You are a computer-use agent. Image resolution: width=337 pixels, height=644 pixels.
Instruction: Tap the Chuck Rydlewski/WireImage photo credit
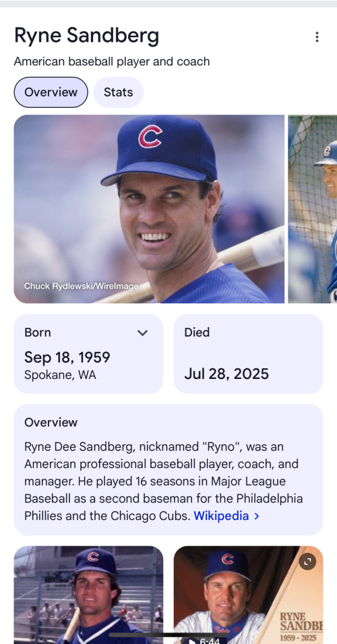(81, 286)
